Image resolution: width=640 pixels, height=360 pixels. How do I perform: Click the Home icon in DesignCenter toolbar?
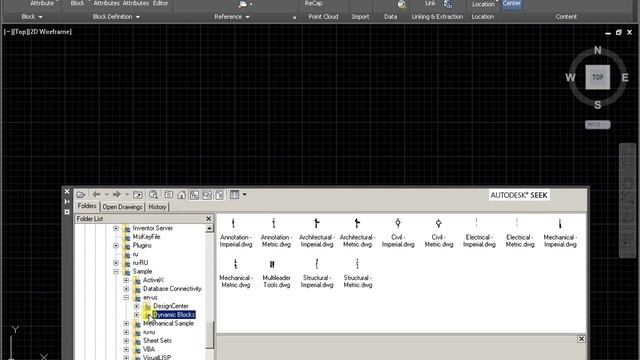point(181,195)
